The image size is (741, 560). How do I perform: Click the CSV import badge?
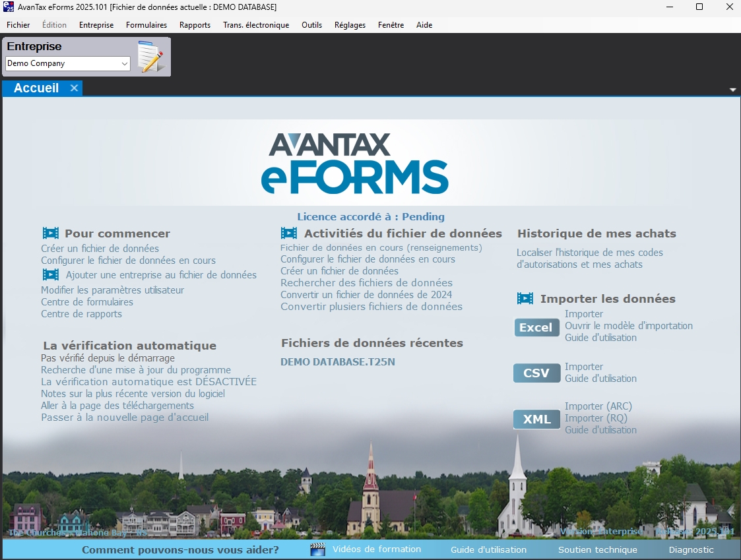(x=536, y=373)
